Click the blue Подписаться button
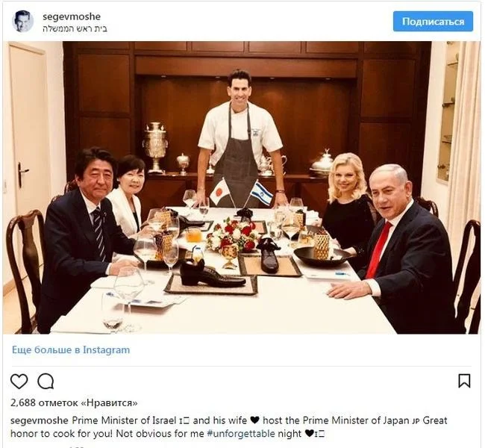This screenshot has width=485, height=448. (x=433, y=22)
